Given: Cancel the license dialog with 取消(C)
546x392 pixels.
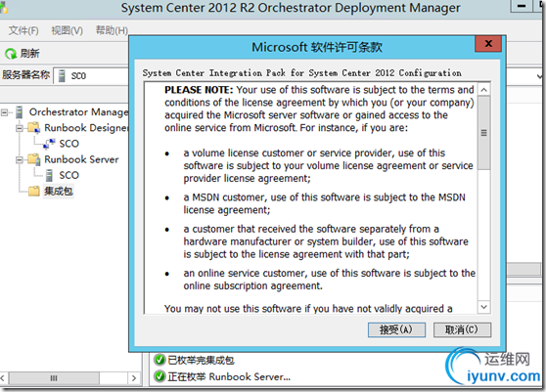Looking at the screenshot, I should pos(462,329).
